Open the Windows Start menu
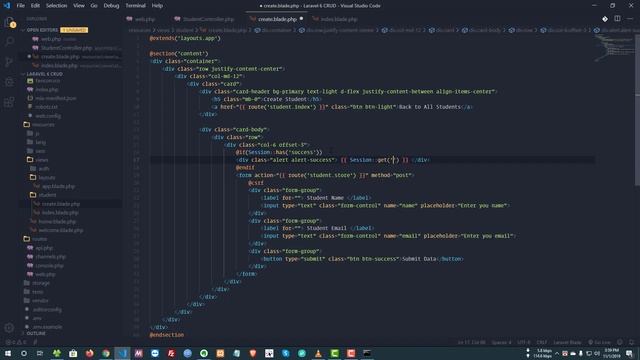Viewport: 640px width, 360px height. click(x=8, y=353)
